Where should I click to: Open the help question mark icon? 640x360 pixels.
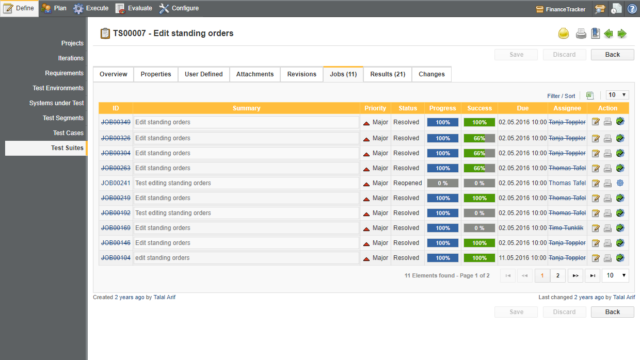tap(632, 9)
